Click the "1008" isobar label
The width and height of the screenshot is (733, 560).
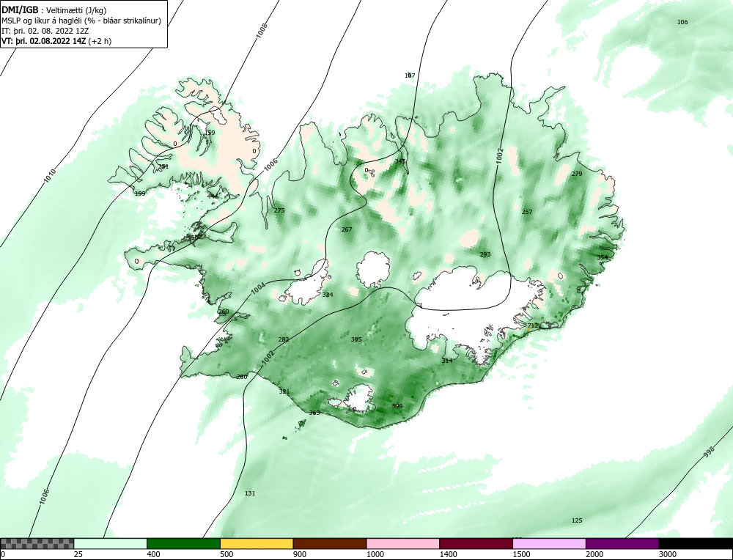pos(262,30)
